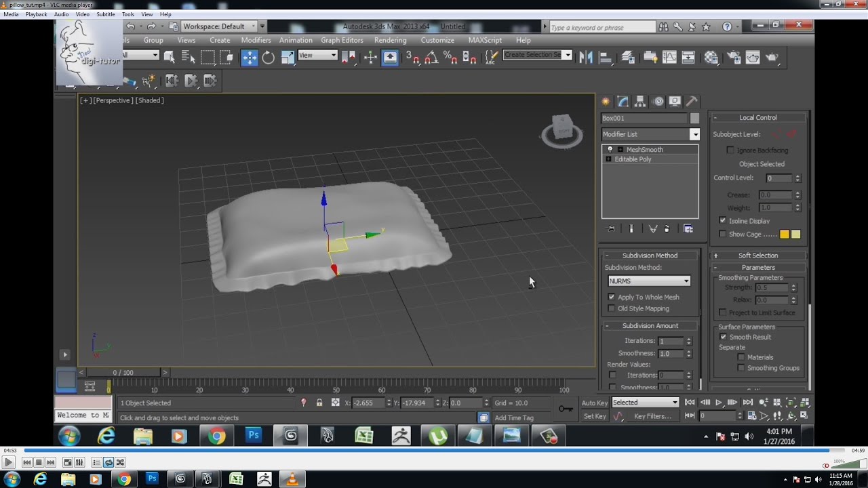This screenshot has height=488, width=868.
Task: Select the Select and Uniform Scale tool
Action: pyautogui.click(x=288, y=58)
